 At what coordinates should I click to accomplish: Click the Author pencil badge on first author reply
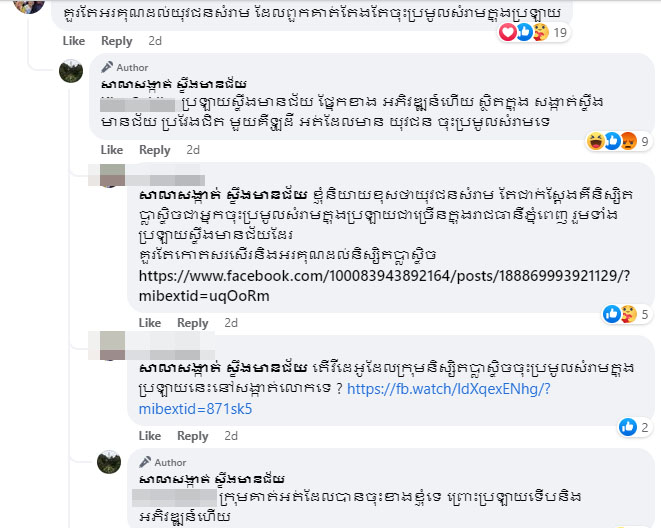(x=124, y=67)
